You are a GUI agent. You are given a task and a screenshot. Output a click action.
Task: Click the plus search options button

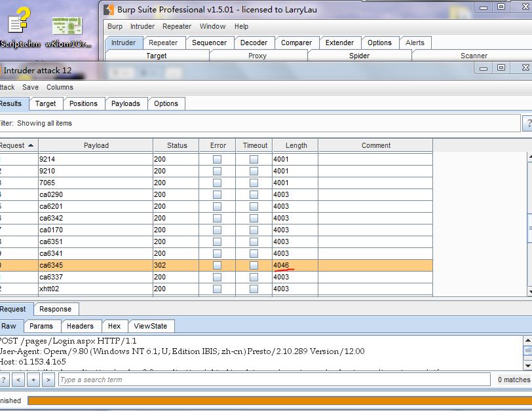(x=33, y=380)
